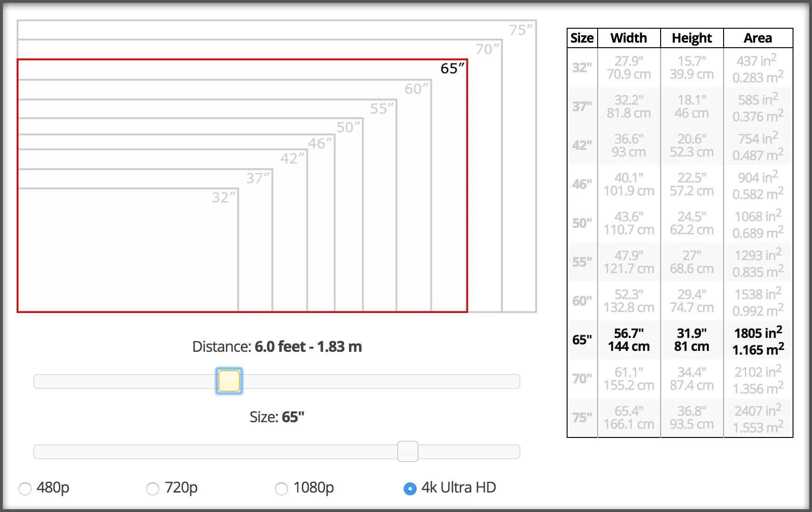Click the width cell 27.9" 70.9 cm
The width and height of the screenshot is (812, 512).
click(x=629, y=68)
